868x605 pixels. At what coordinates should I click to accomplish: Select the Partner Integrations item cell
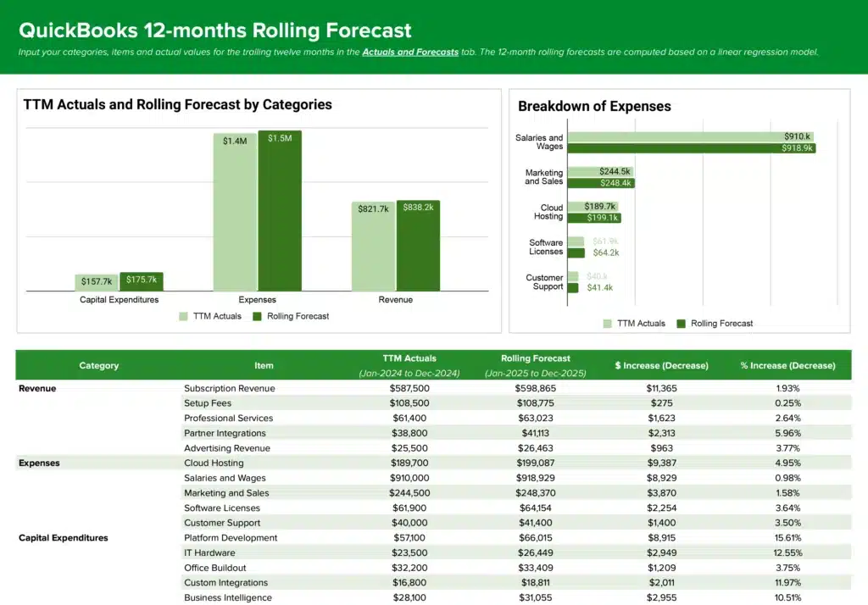pyautogui.click(x=225, y=433)
